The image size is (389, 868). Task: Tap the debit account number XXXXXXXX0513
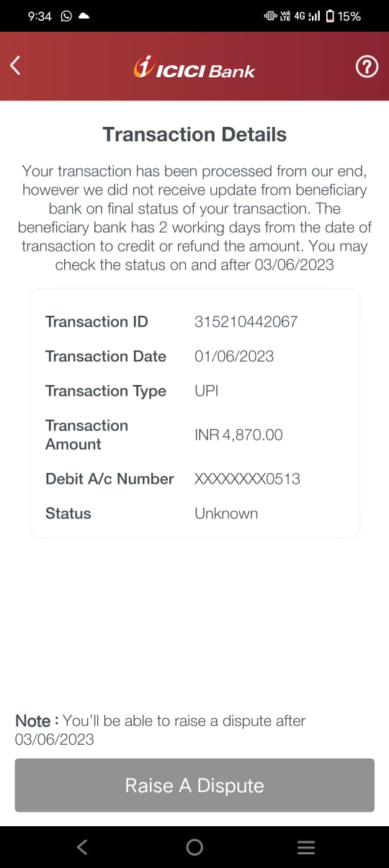pyautogui.click(x=247, y=479)
